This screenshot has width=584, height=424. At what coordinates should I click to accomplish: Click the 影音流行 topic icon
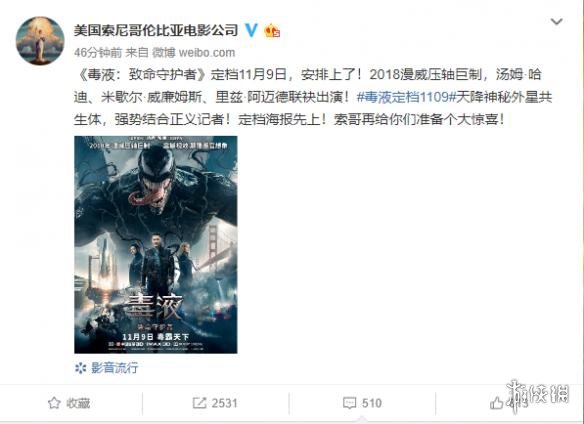pyautogui.click(x=80, y=368)
